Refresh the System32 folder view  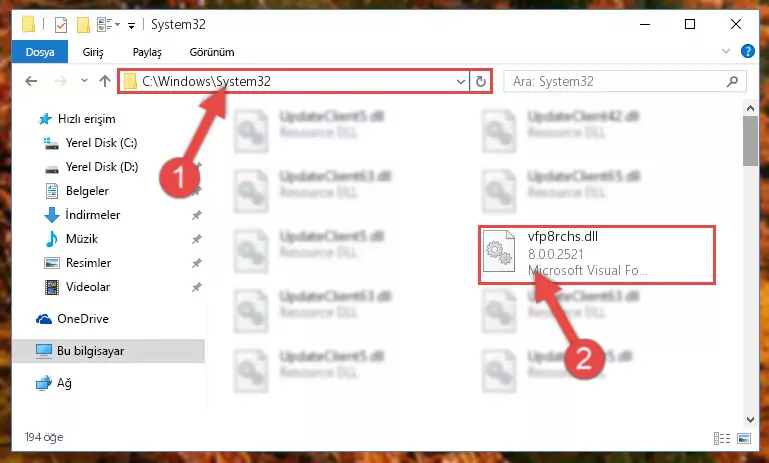click(481, 81)
